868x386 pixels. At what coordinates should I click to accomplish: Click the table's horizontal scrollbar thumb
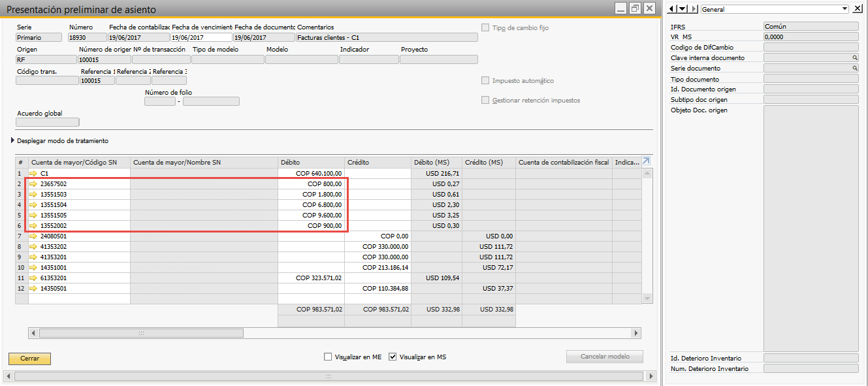click(x=140, y=333)
